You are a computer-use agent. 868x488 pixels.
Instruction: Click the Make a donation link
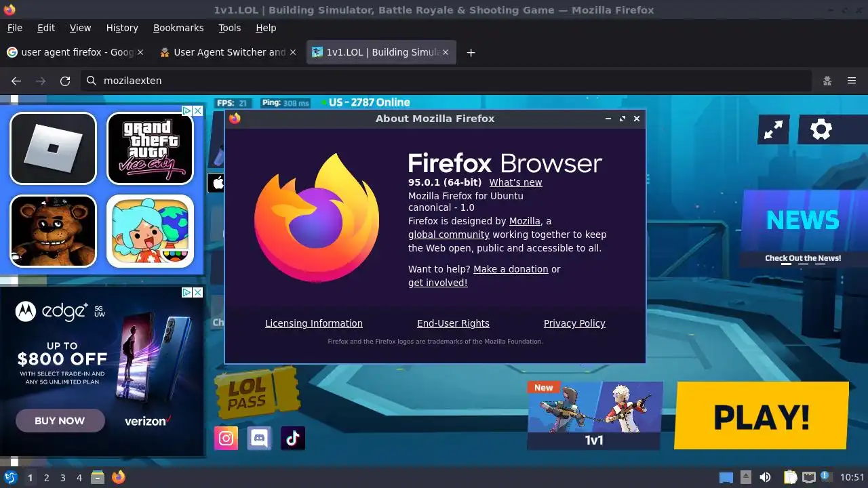click(511, 269)
